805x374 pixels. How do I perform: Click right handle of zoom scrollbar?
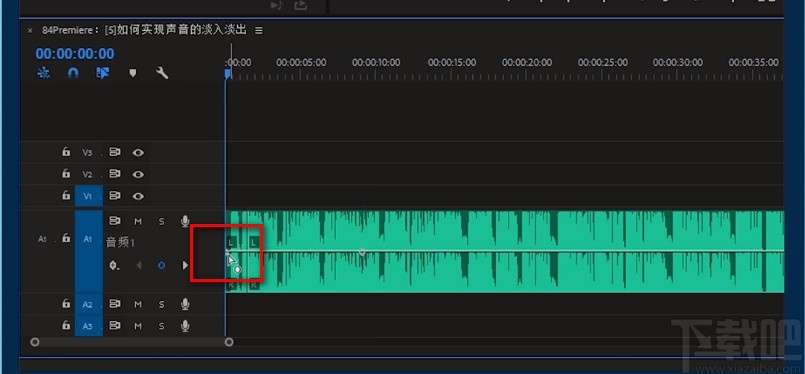point(229,342)
